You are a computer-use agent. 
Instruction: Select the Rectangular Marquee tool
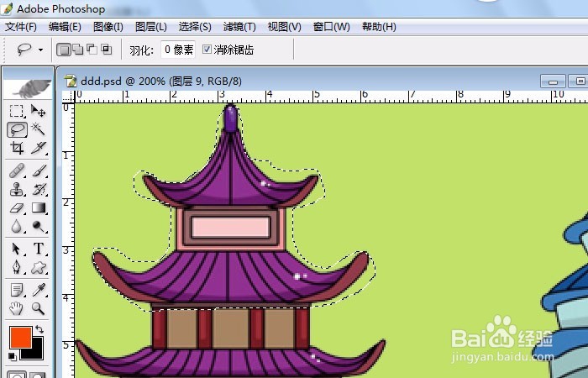pos(16,111)
